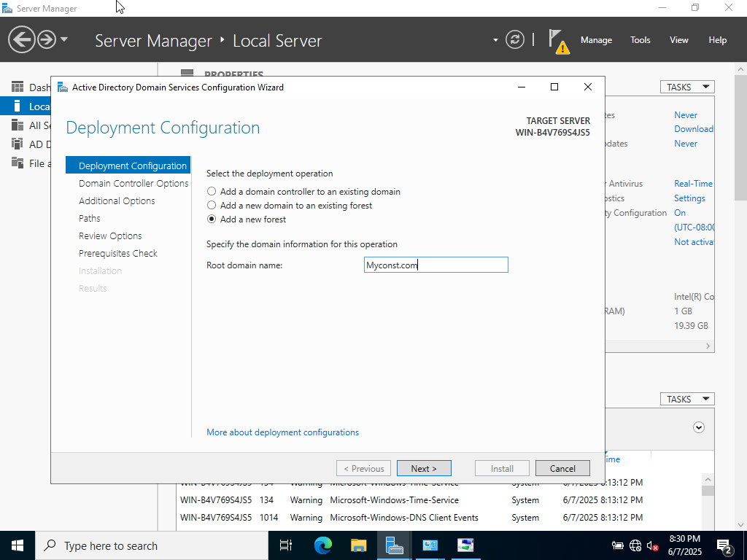Open the Tools menu
Image resolution: width=747 pixels, height=560 pixels.
[x=640, y=40]
